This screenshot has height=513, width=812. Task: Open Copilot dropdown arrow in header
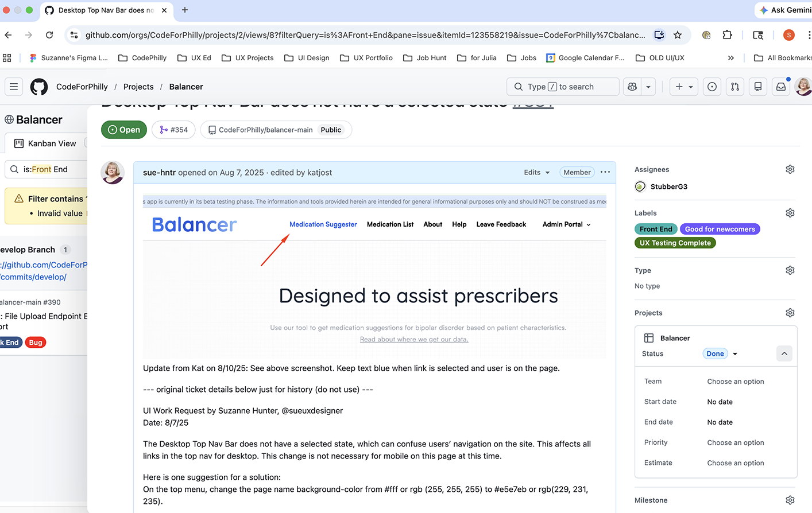click(x=648, y=87)
